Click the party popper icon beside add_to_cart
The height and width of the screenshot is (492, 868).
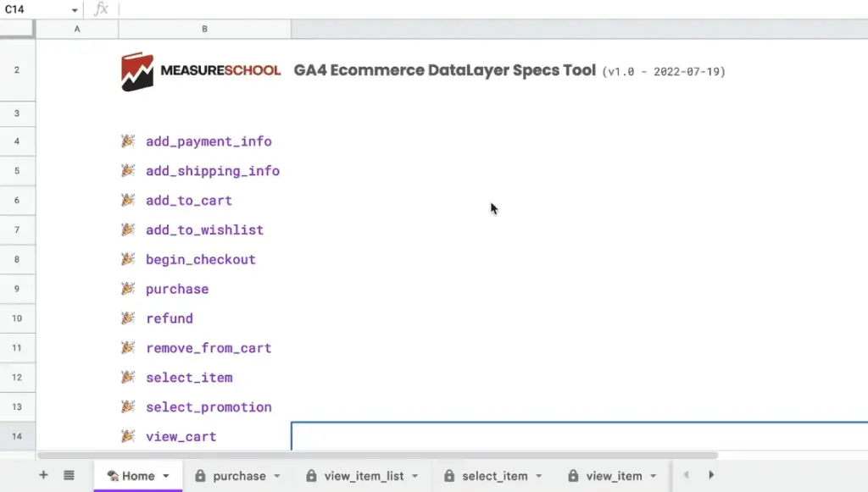(128, 200)
